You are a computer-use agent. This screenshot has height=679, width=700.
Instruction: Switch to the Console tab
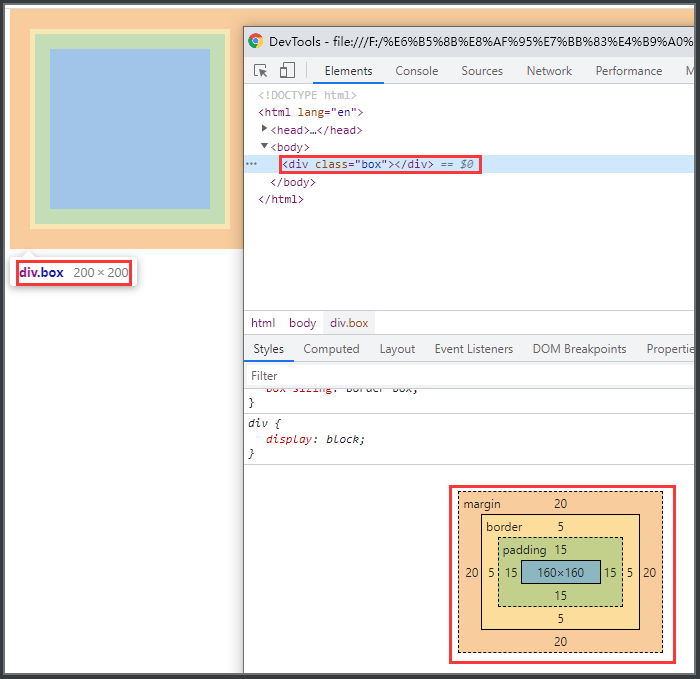[417, 71]
